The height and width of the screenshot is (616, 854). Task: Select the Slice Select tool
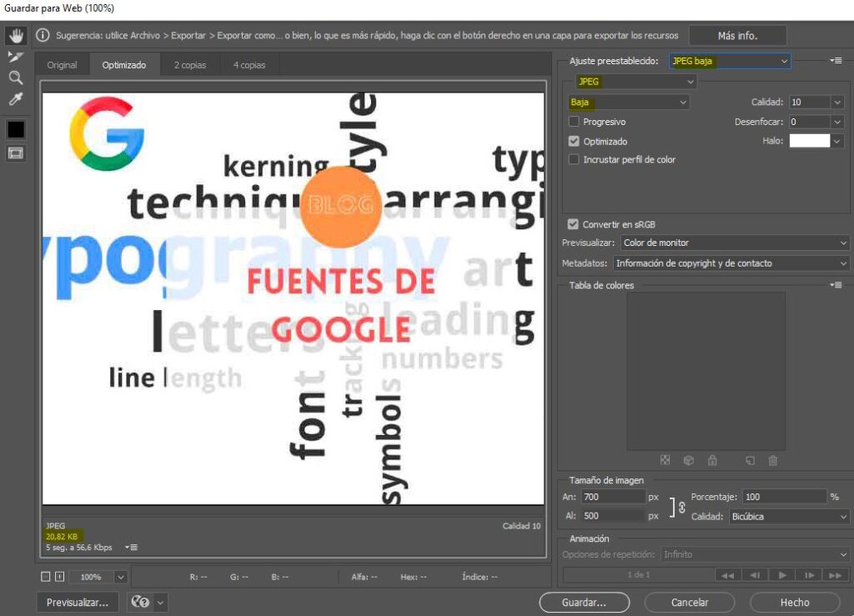[16, 57]
